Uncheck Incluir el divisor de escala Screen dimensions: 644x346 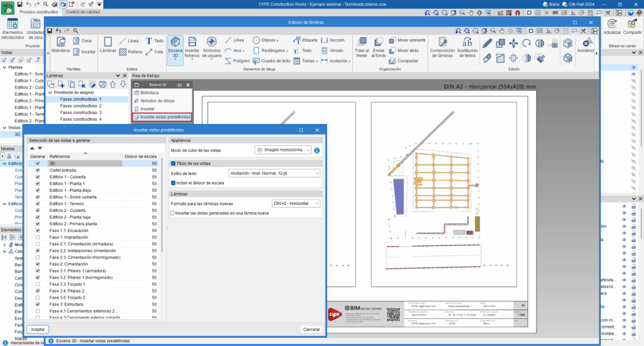point(174,183)
